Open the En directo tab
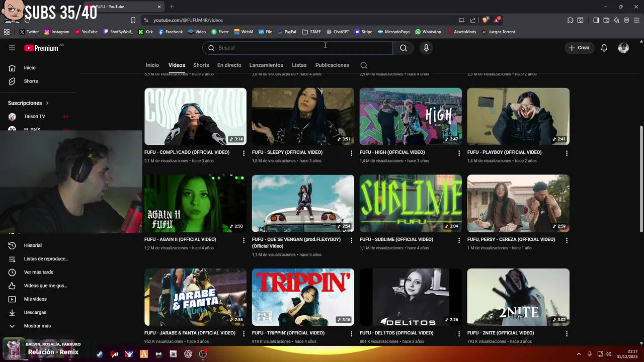The height and width of the screenshot is (362, 644). click(x=229, y=65)
